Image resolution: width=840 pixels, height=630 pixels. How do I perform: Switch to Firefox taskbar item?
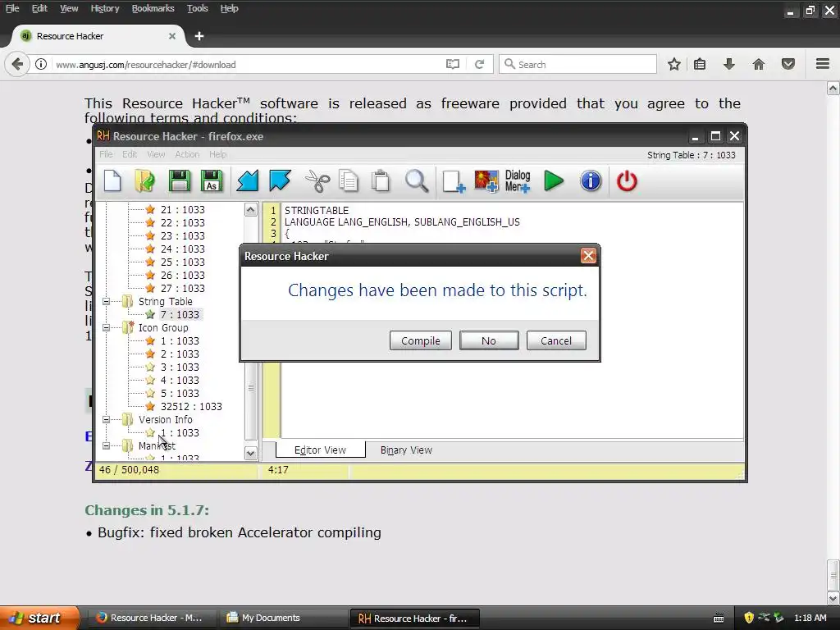153,618
